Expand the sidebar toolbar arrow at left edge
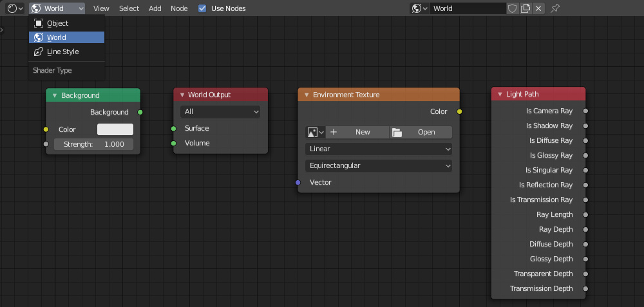Screen dimensions: 644x307 [2, 30]
